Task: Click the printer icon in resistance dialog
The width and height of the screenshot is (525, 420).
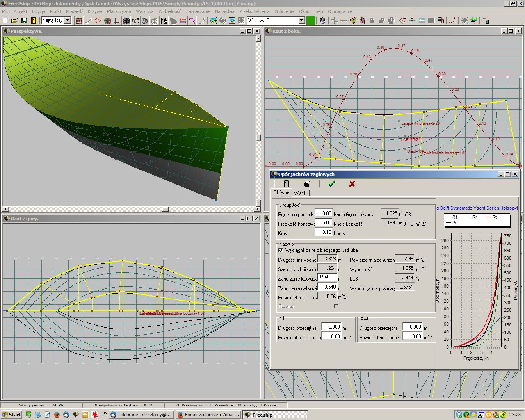Action: point(307,184)
